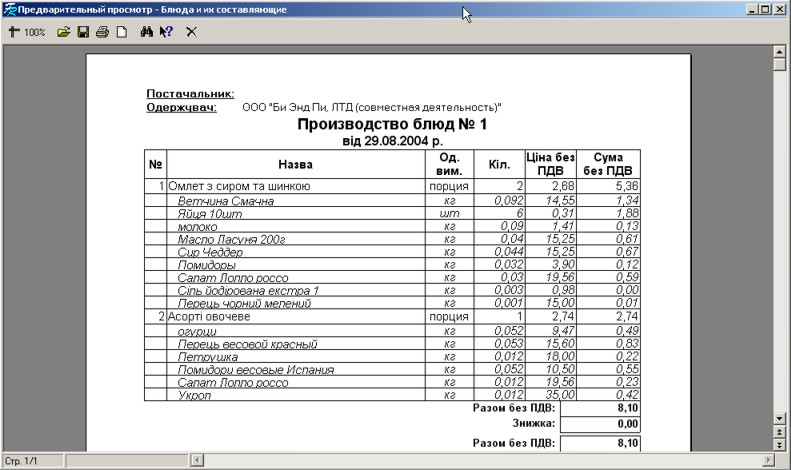Click the zoom tool with 100% label
Screen dimensions: 791x470
(x=26, y=32)
